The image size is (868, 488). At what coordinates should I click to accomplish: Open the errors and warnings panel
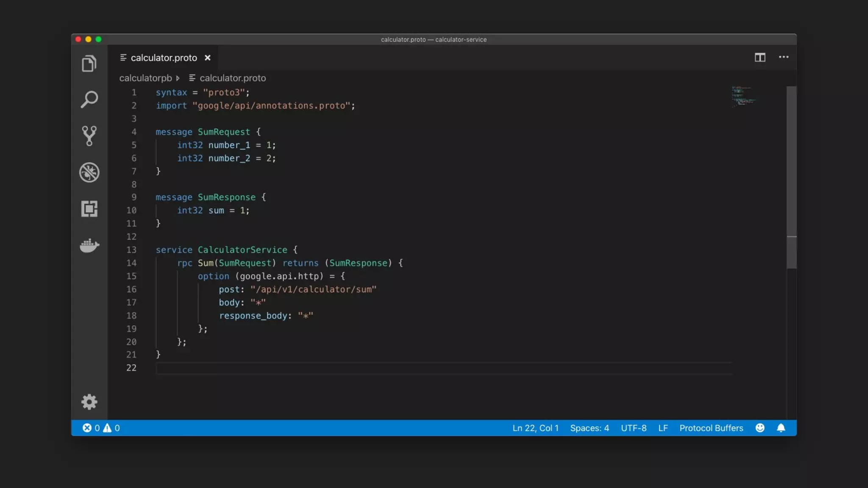pos(101,428)
